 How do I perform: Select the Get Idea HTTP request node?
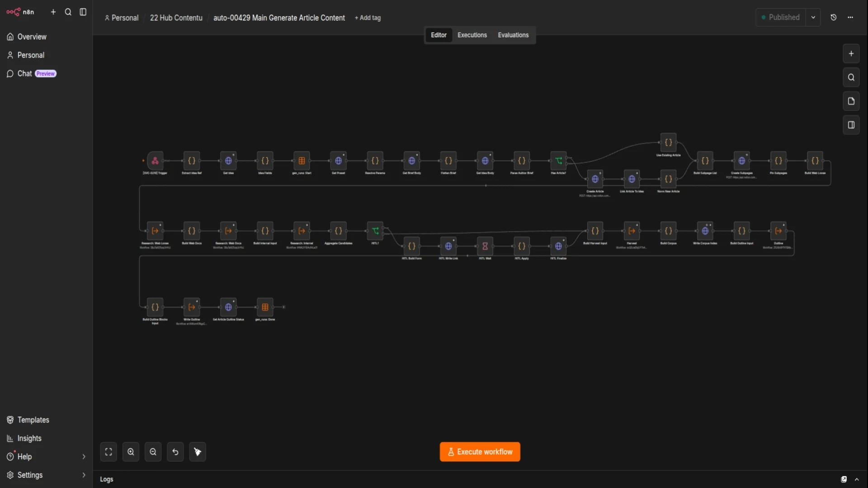click(228, 161)
